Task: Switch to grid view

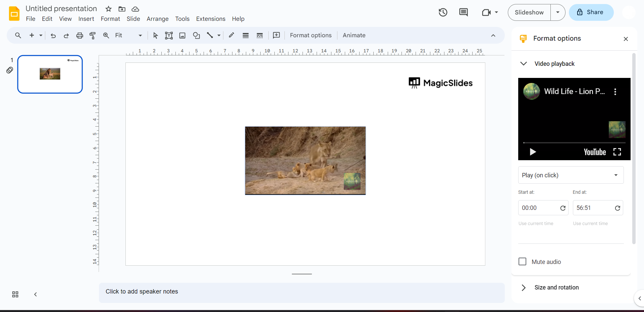Action: [15, 295]
